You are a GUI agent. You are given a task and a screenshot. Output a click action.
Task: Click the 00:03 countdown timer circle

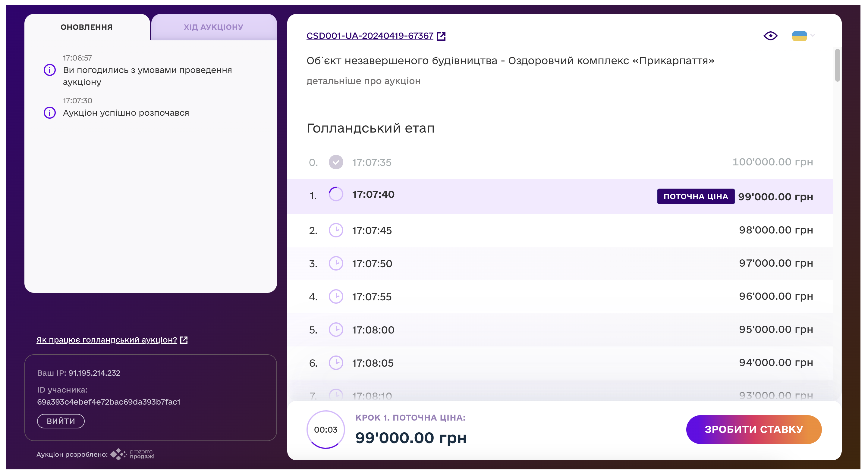325,430
